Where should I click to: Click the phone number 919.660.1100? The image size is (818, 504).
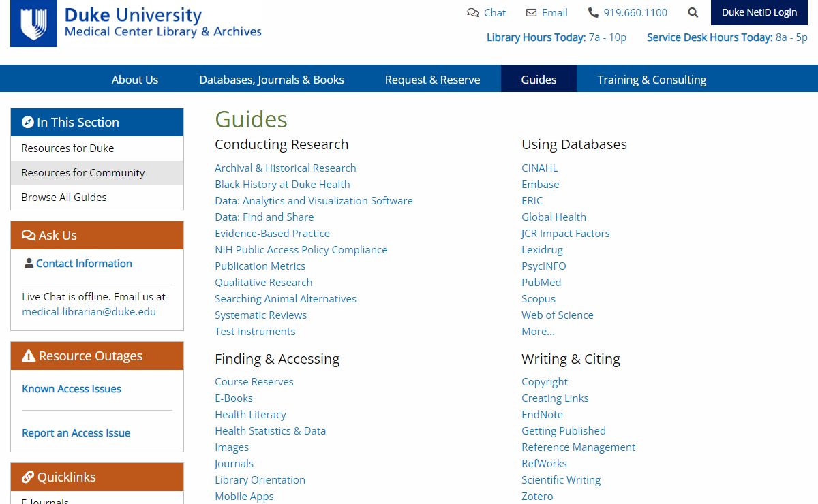635,12
